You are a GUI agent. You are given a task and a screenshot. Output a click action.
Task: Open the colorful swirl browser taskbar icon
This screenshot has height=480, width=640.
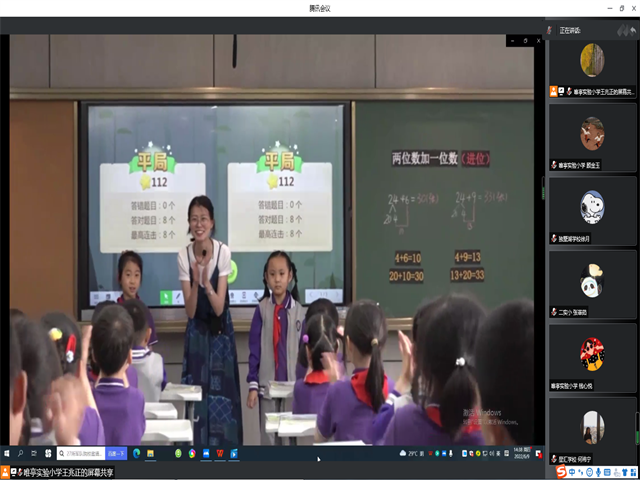coord(192,453)
